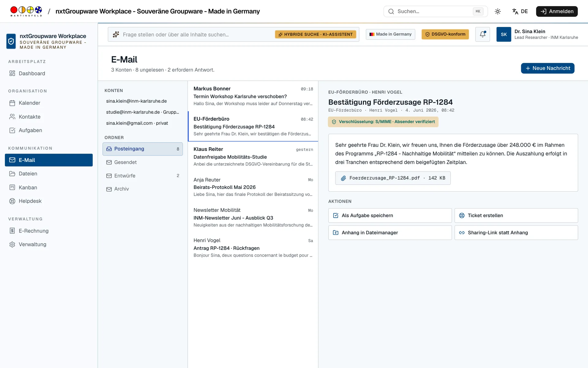Click the Kontakte people icon
588x368 pixels.
coord(12,117)
